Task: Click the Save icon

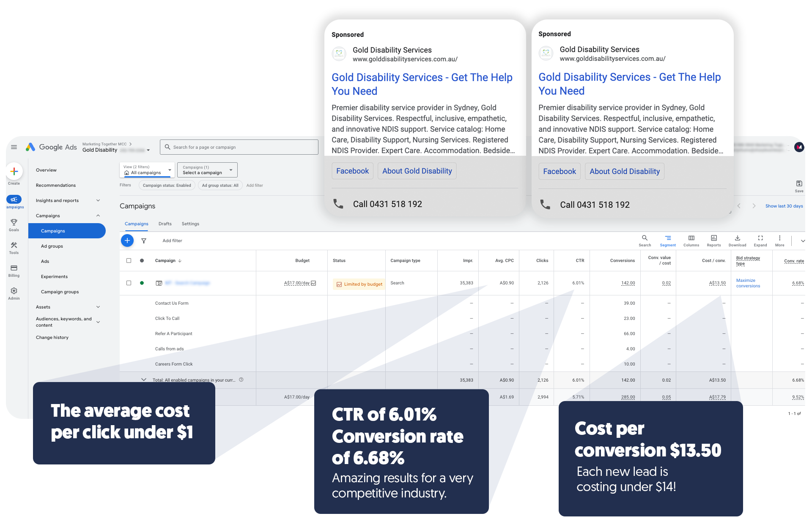Action: (799, 183)
